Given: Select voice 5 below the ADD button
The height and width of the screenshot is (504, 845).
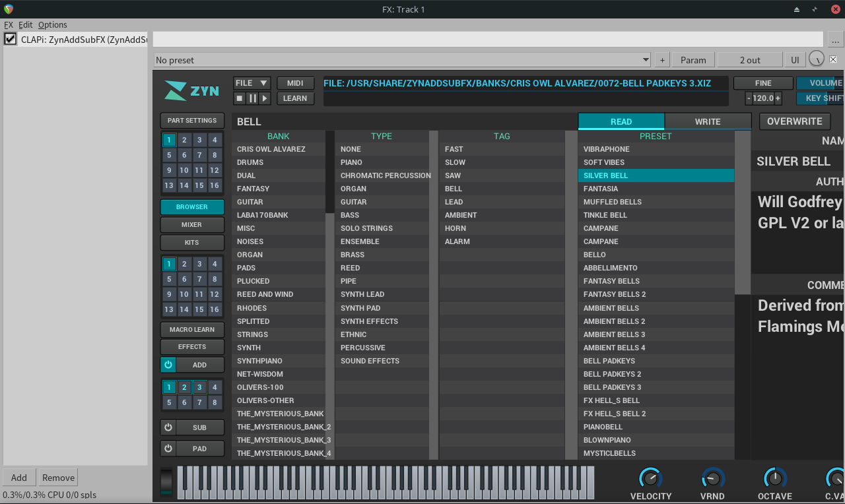Looking at the screenshot, I should (169, 402).
